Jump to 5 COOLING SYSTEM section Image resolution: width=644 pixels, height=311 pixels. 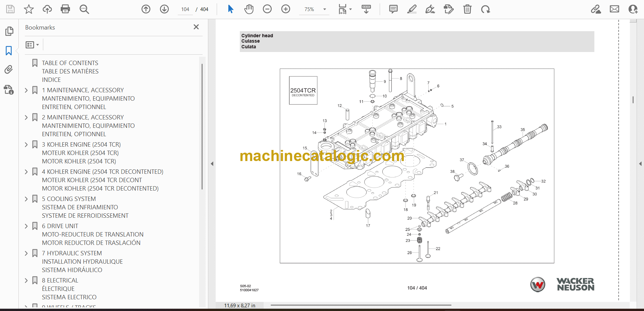(x=85, y=207)
